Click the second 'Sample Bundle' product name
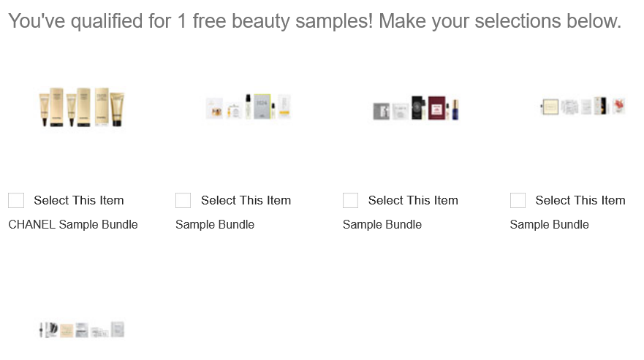 pos(215,224)
